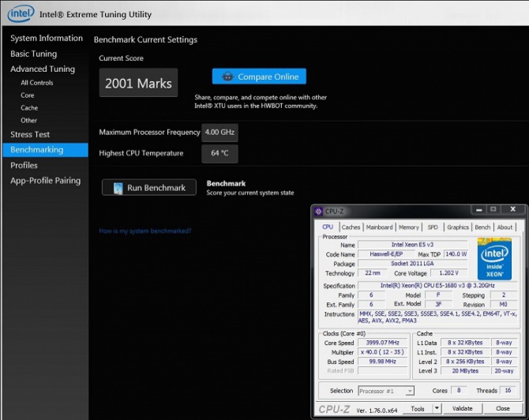Viewport: 529px width, 420px height.
Task: Click the Run Benchmark button
Action: 149,188
